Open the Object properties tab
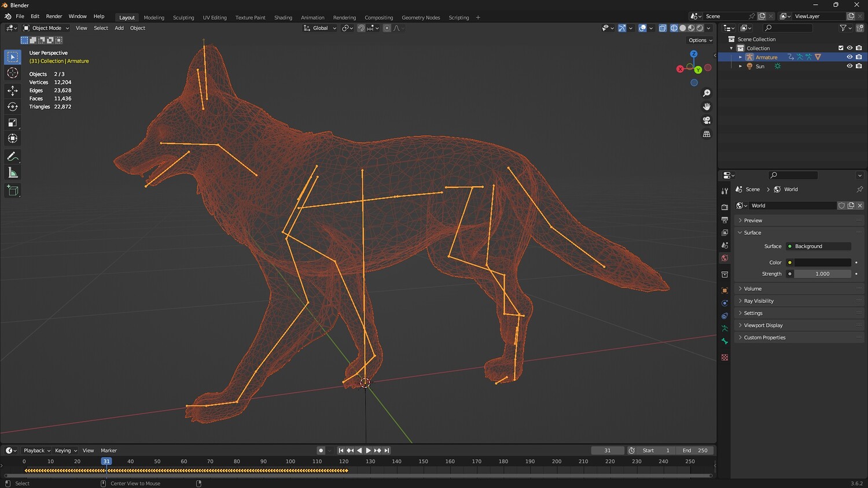 coord(724,290)
